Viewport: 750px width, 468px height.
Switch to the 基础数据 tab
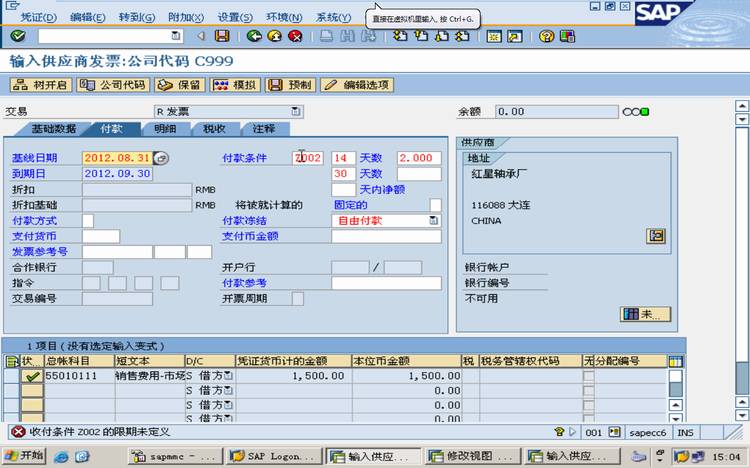pyautogui.click(x=54, y=129)
